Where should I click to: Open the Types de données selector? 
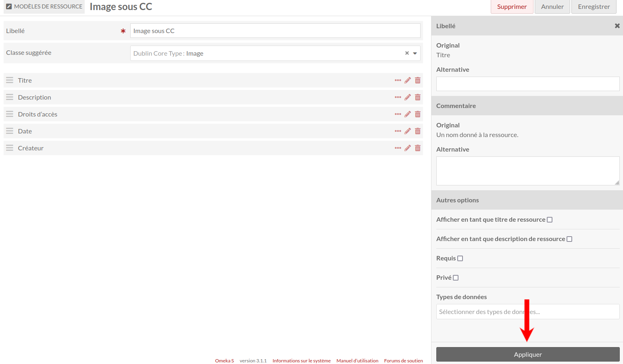pos(528,312)
